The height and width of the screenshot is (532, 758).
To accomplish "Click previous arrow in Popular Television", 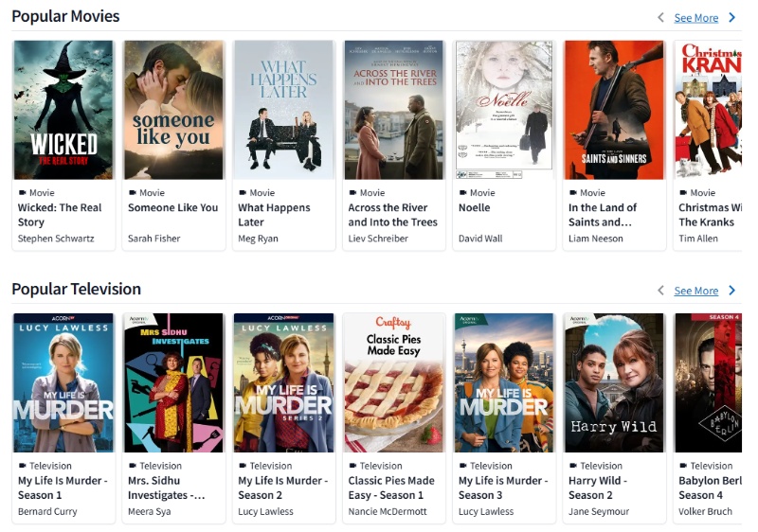I will [x=660, y=290].
